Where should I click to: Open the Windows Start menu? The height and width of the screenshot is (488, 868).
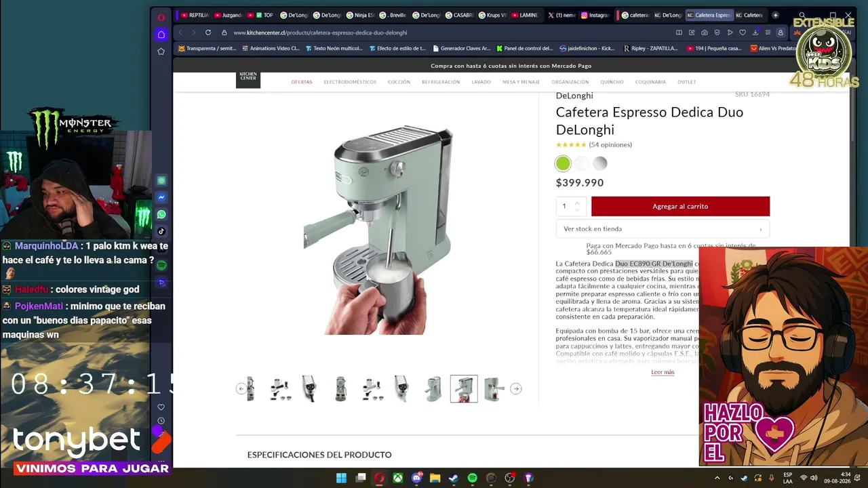(342, 478)
